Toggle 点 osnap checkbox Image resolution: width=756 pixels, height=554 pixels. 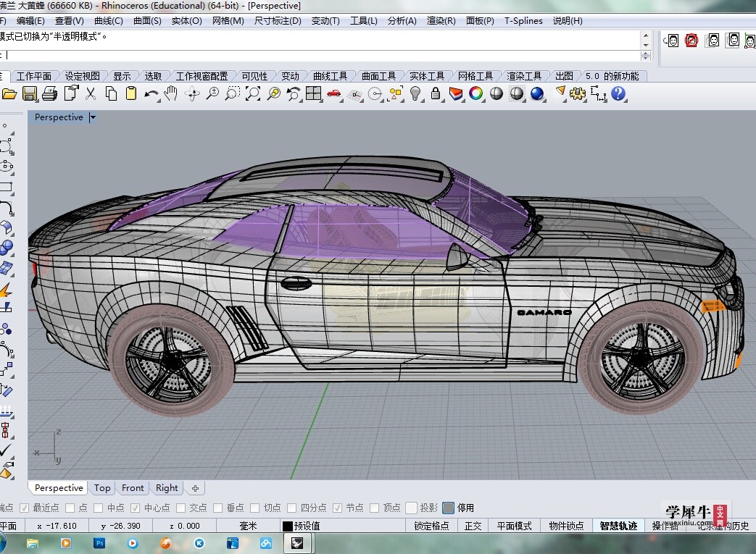(70, 508)
